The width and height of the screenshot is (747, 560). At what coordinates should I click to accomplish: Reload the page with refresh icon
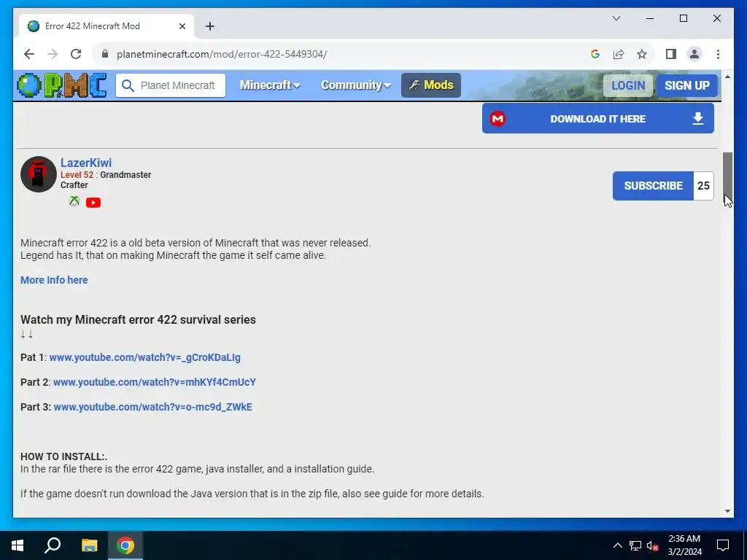[x=76, y=54]
